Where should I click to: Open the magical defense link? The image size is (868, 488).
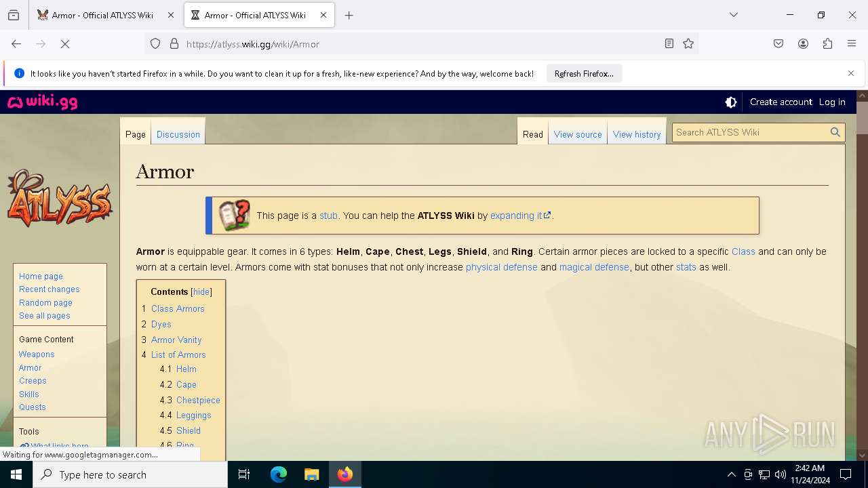[594, 267]
